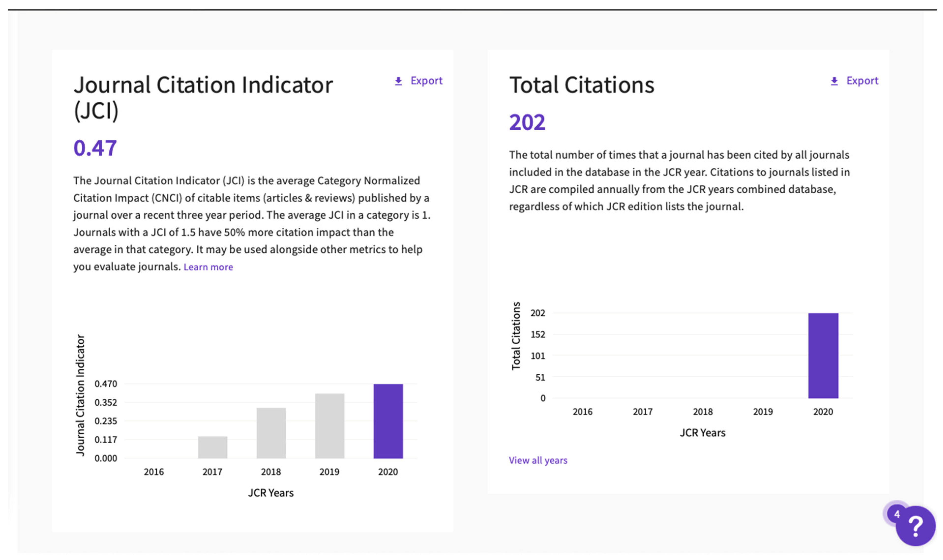943x560 pixels.
Task: Click 2019 label on Total Citations axis
Action: [763, 412]
